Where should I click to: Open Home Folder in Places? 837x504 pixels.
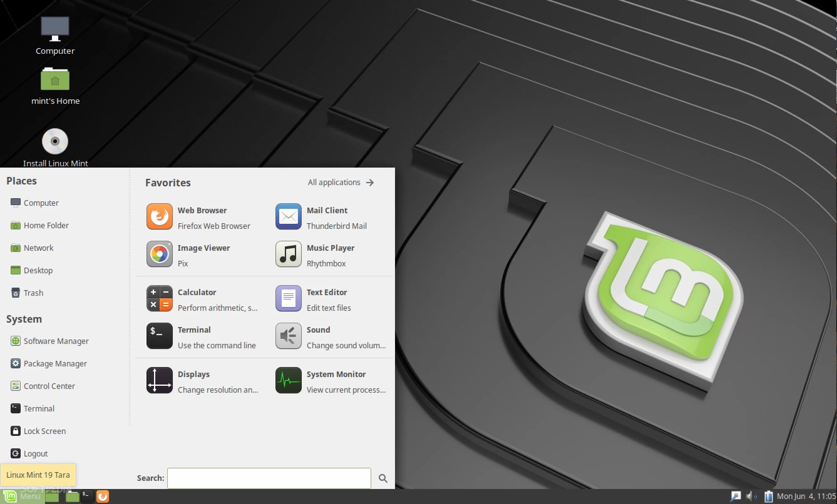46,225
